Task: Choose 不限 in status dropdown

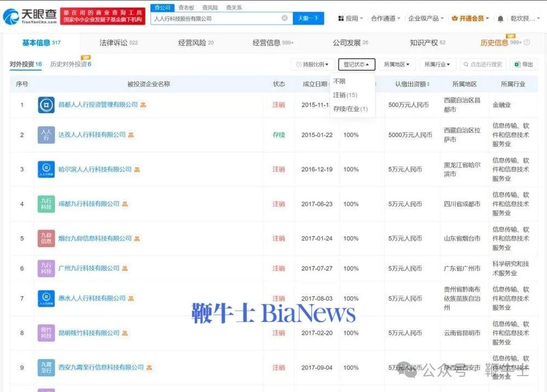Action: (x=339, y=81)
